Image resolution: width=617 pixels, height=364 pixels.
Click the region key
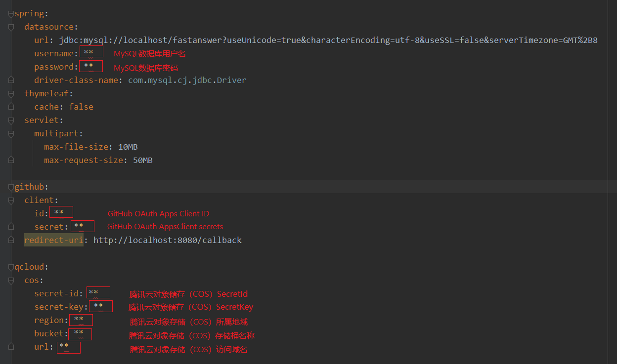click(x=49, y=320)
